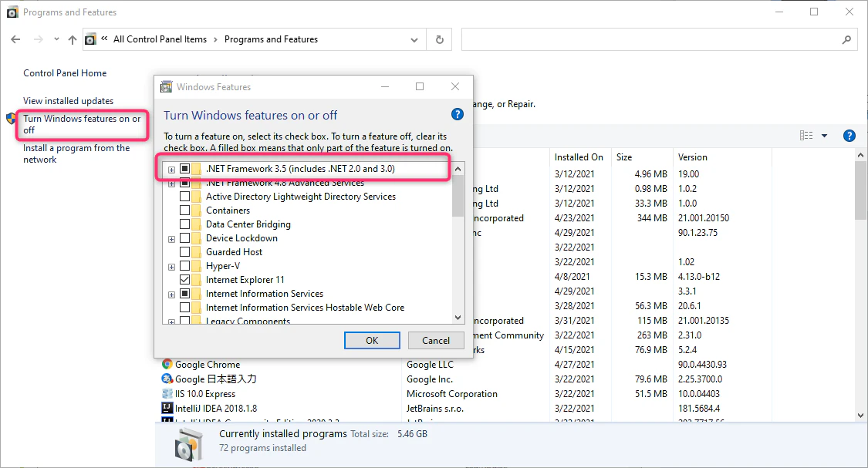Image resolution: width=868 pixels, height=468 pixels.
Task: Open the recent locations dropdown arrow
Action: pyautogui.click(x=56, y=39)
